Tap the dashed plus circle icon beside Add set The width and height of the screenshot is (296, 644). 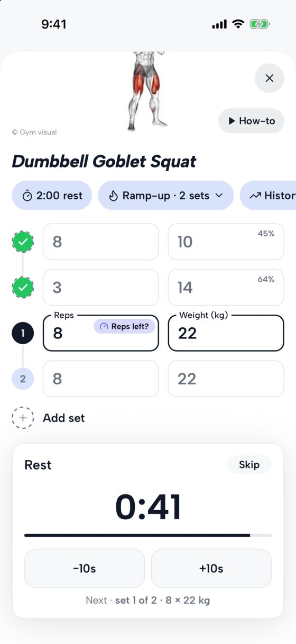(23, 418)
